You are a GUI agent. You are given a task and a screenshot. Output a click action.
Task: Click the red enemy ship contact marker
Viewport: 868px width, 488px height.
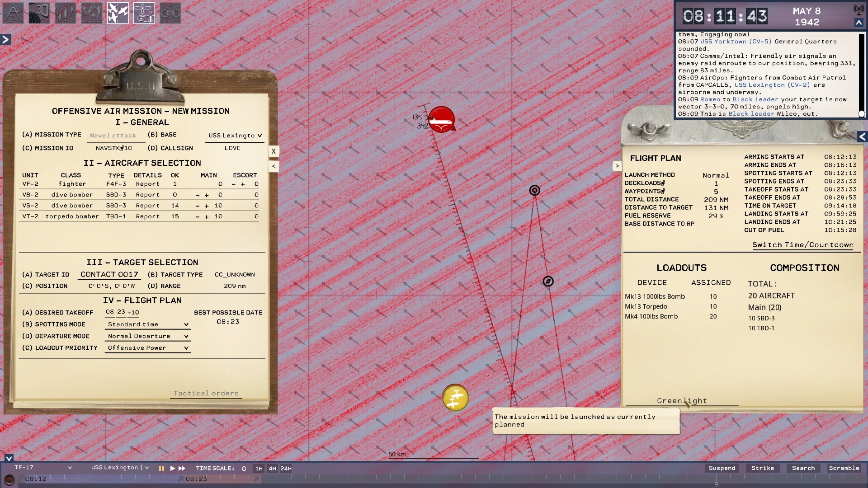pos(441,119)
